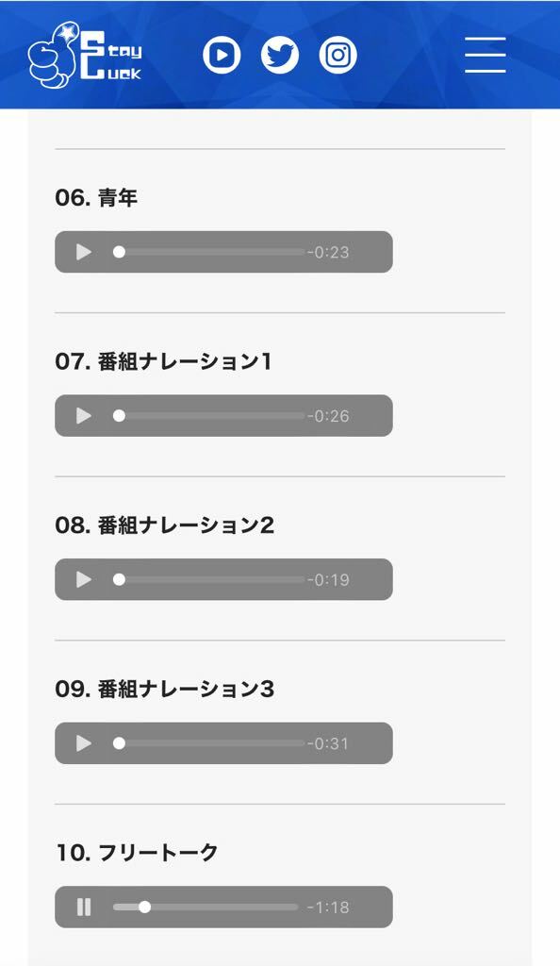This screenshot has width=560, height=966.
Task: Click the フリートーク progress slider knob
Action: pos(144,907)
